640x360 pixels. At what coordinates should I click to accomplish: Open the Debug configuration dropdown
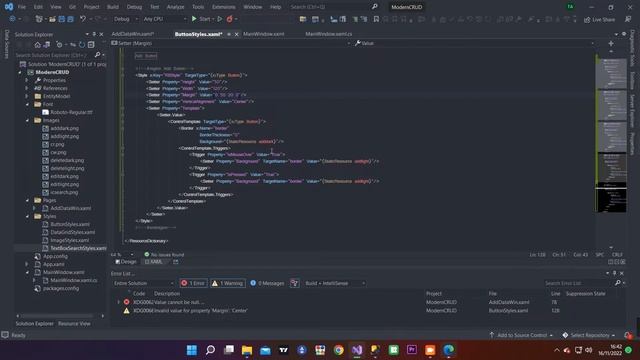(125, 19)
